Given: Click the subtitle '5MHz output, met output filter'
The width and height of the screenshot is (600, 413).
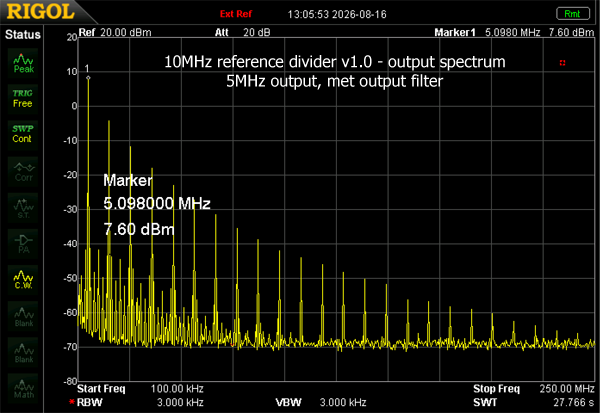Looking at the screenshot, I should click(x=335, y=81).
